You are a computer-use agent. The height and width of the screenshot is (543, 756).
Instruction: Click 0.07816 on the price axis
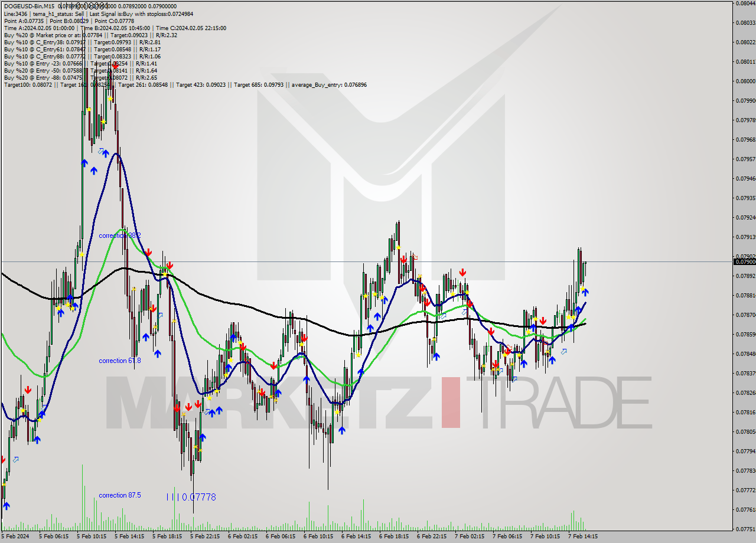coord(745,412)
